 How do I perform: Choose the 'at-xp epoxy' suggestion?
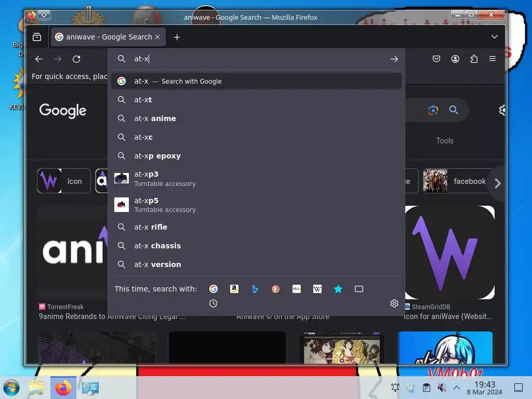pos(256,156)
